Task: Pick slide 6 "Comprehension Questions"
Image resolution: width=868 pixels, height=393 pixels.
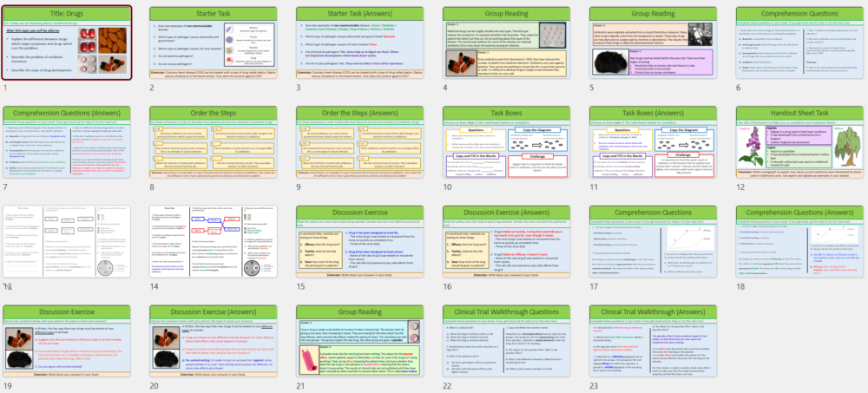Action: click(x=800, y=43)
